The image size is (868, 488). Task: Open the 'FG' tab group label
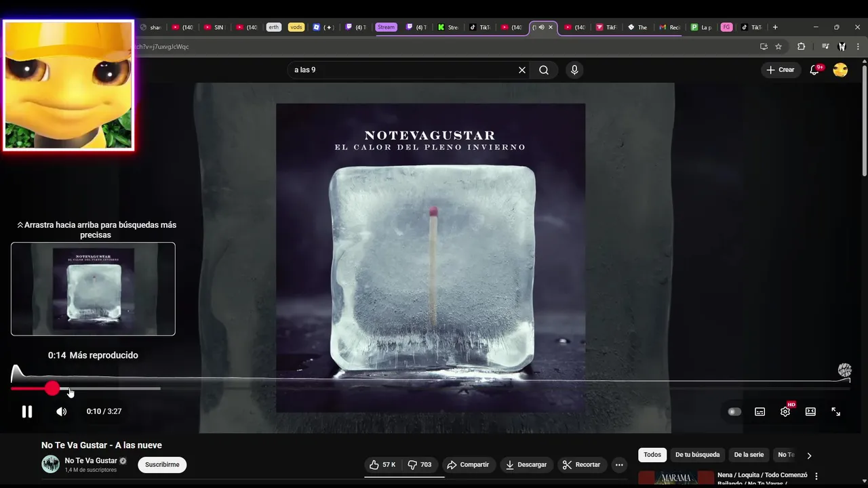pyautogui.click(x=726, y=27)
